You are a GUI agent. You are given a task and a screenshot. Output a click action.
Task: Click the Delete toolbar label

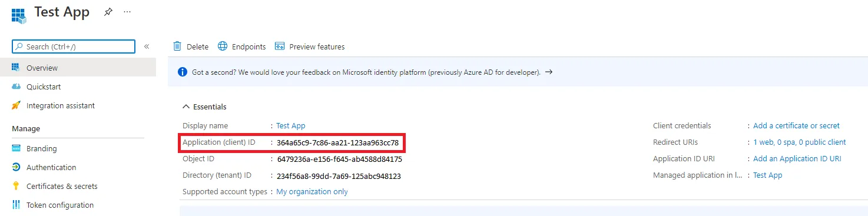(x=197, y=46)
